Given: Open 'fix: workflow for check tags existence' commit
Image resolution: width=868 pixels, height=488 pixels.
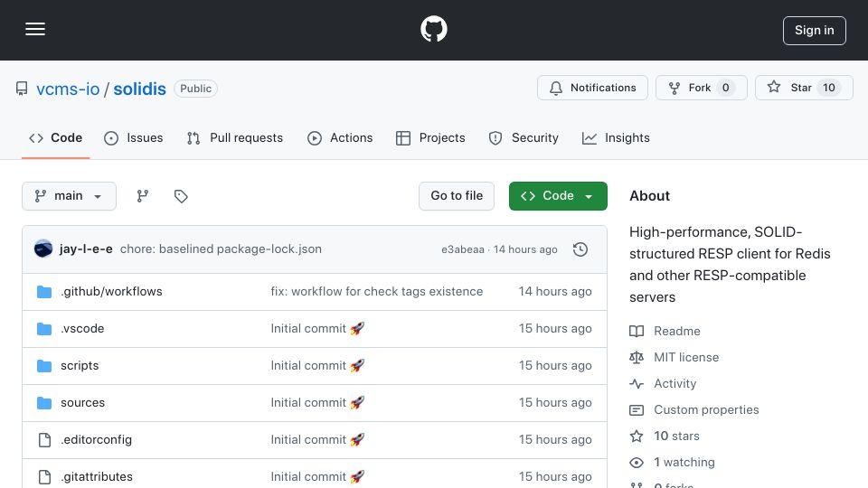Looking at the screenshot, I should 376,292.
